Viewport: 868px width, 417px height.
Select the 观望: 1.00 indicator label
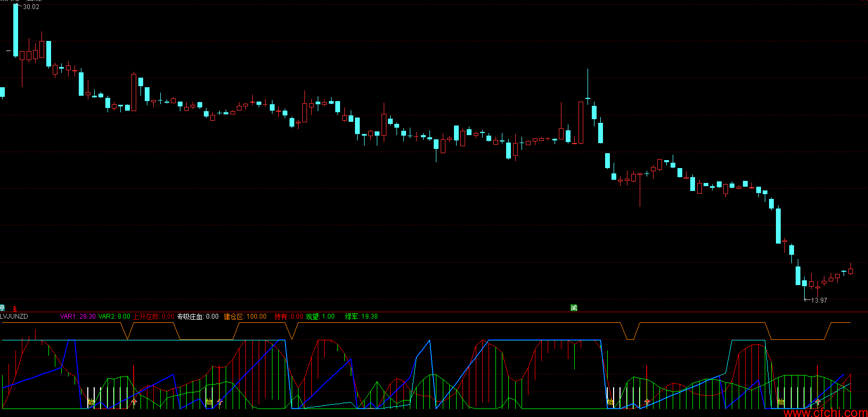(320, 316)
